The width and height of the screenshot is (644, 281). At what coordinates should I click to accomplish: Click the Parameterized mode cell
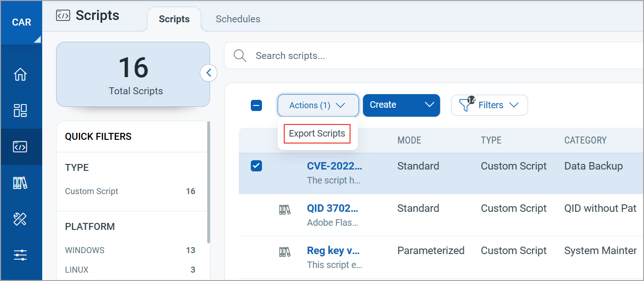pos(431,250)
